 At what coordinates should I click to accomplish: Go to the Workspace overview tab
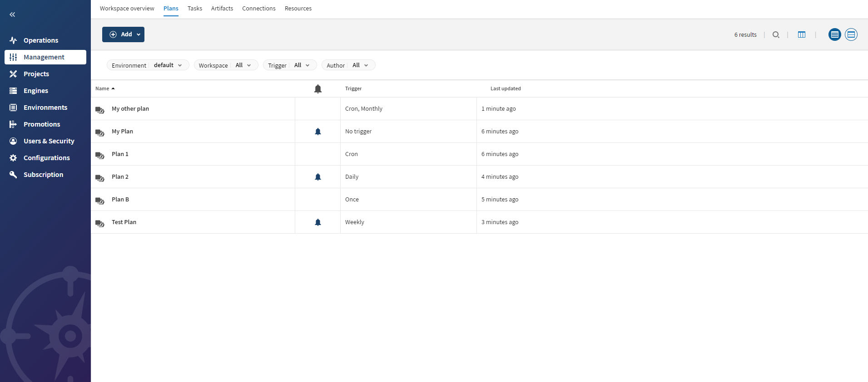(x=127, y=9)
